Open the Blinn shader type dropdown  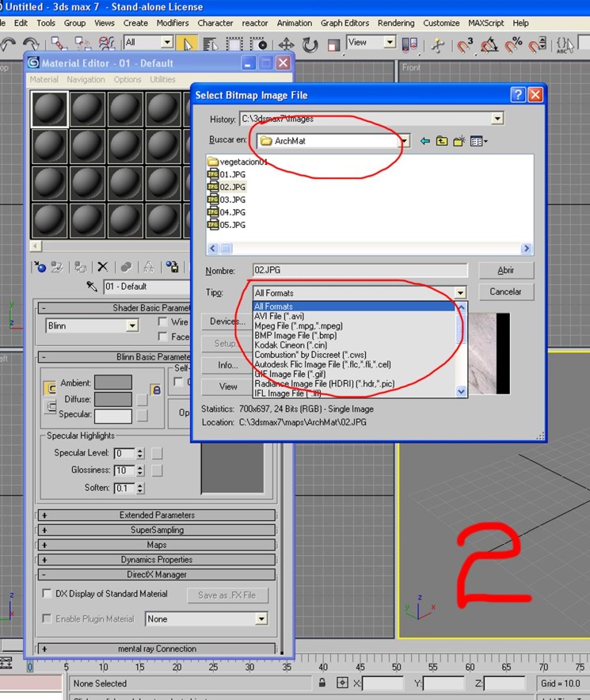click(x=132, y=325)
